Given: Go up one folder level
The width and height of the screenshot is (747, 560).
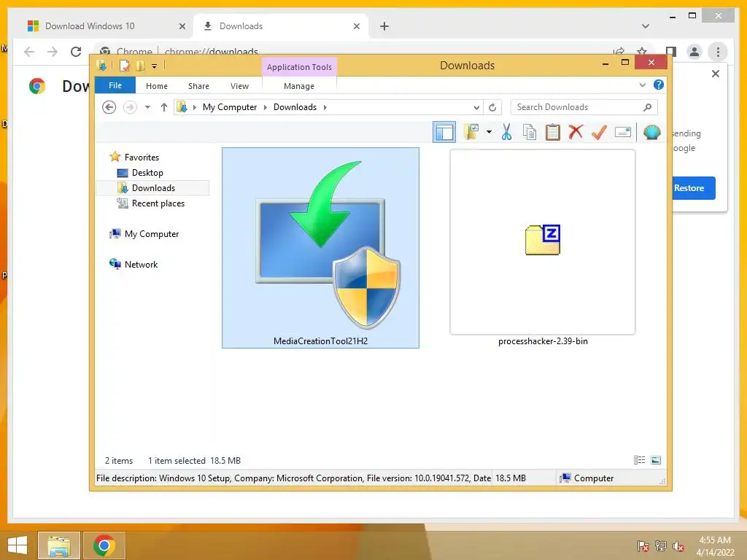Looking at the screenshot, I should [164, 107].
